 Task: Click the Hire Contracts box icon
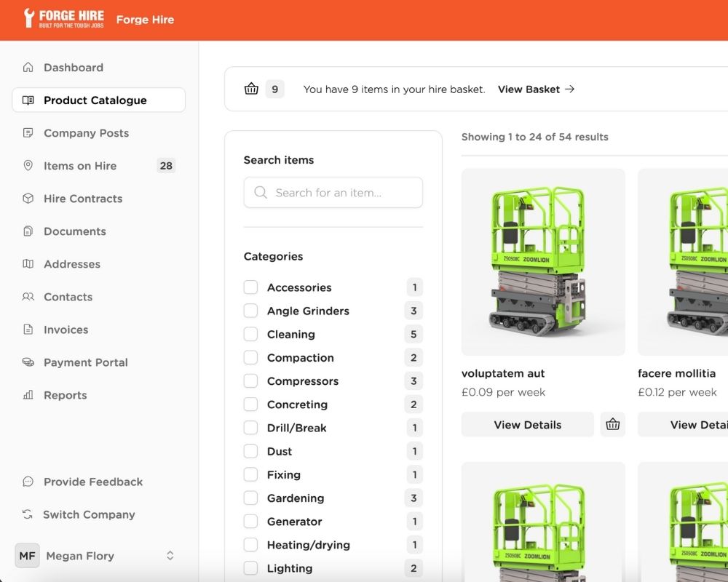[x=28, y=199]
